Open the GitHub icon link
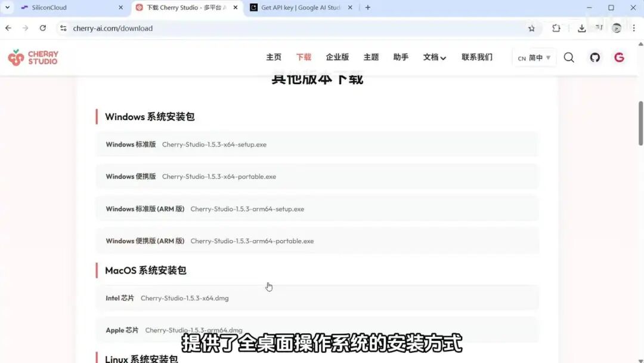The height and width of the screenshot is (363, 644). tap(595, 57)
